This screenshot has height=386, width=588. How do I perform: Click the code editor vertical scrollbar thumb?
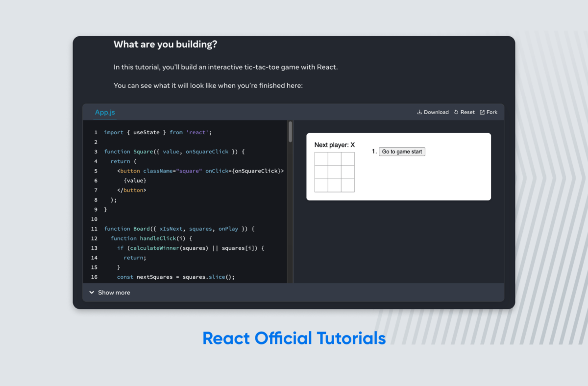[290, 132]
